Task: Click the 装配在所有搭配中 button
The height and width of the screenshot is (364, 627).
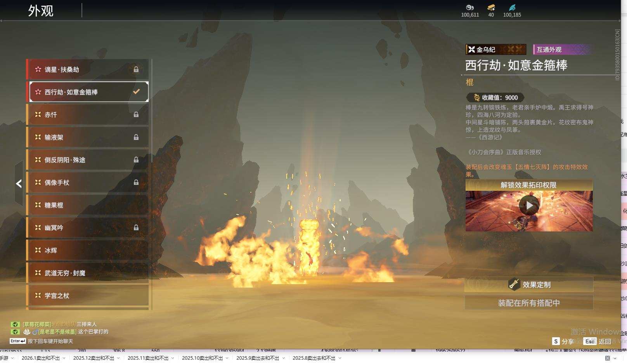Action: (529, 303)
